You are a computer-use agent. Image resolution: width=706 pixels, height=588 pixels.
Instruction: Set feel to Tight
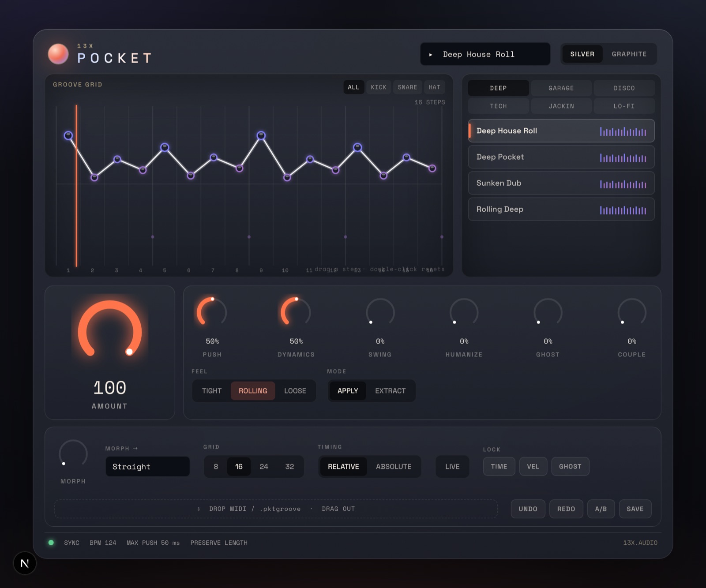point(212,391)
